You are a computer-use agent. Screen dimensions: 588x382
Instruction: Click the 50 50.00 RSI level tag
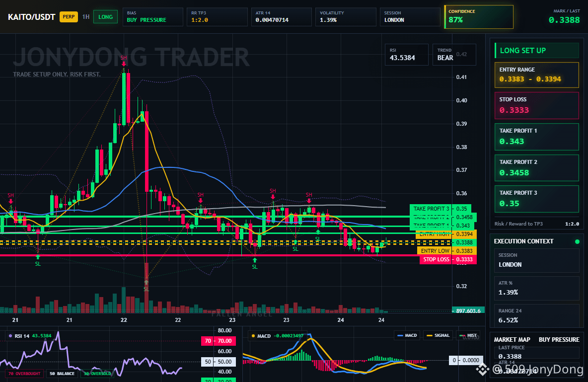pos(219,362)
